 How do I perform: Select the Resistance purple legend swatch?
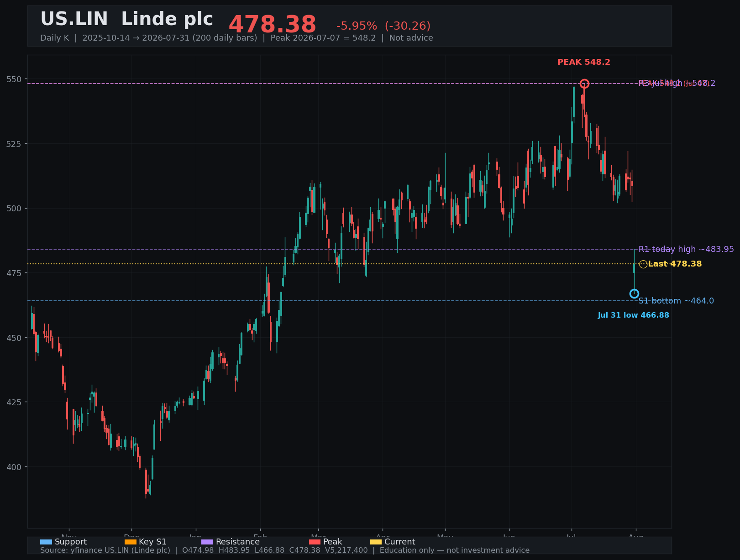(207, 542)
